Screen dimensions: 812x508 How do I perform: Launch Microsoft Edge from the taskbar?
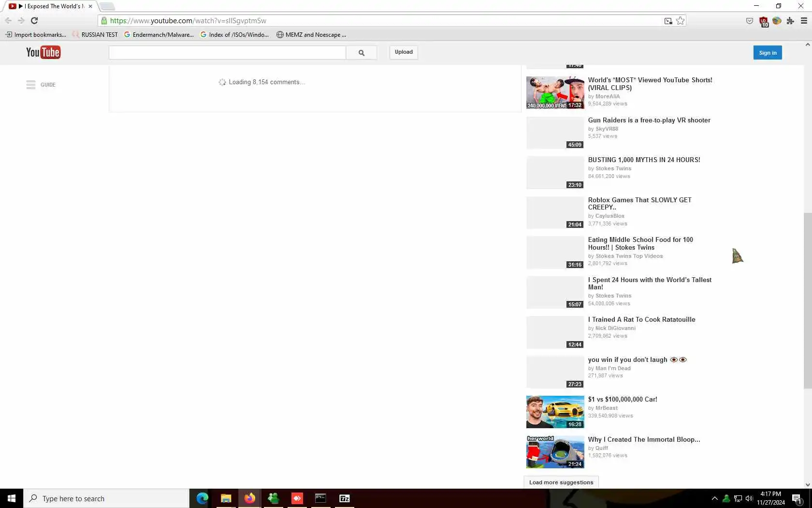coord(203,498)
